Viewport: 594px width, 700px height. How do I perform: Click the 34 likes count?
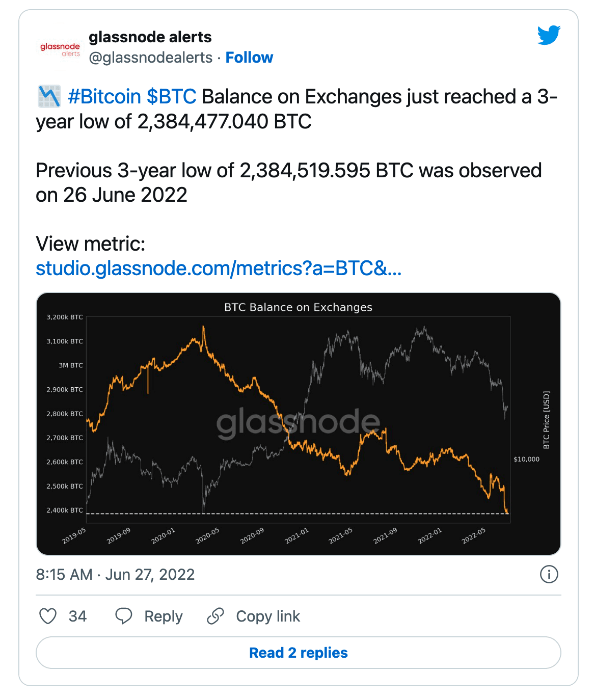click(77, 616)
